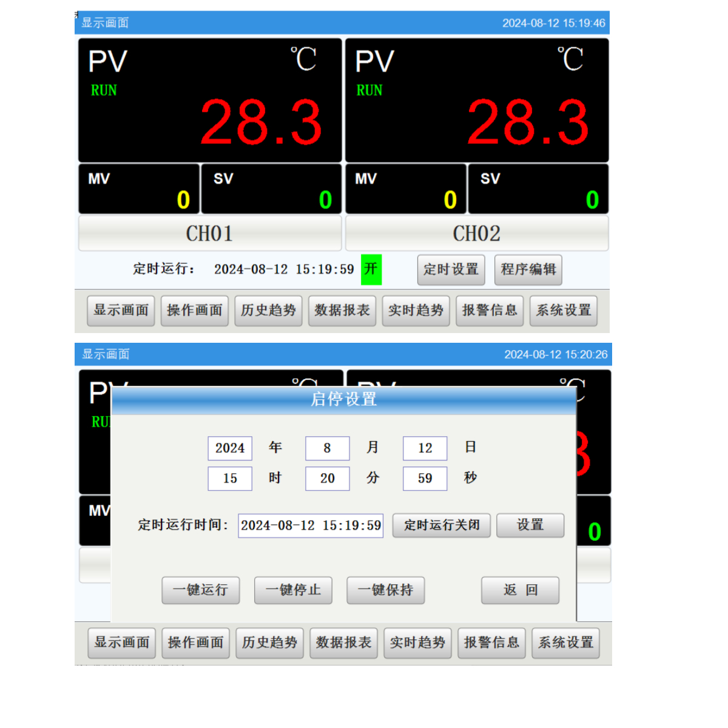
Task: Open the 程序编辑 program editor
Action: (528, 270)
